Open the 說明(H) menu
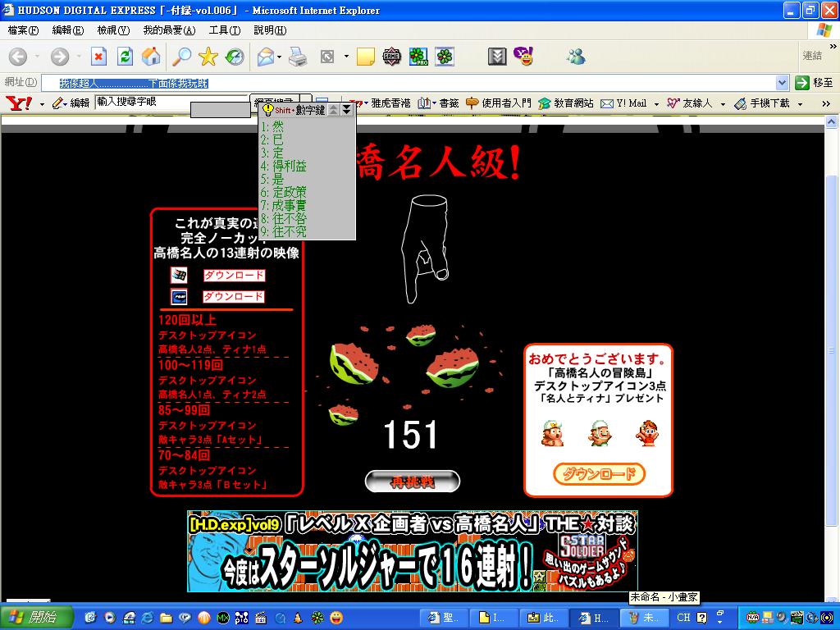The width and height of the screenshot is (840, 630). pos(270,30)
